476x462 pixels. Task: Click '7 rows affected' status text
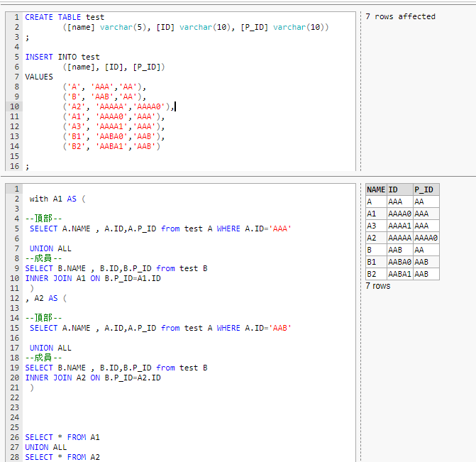point(400,17)
